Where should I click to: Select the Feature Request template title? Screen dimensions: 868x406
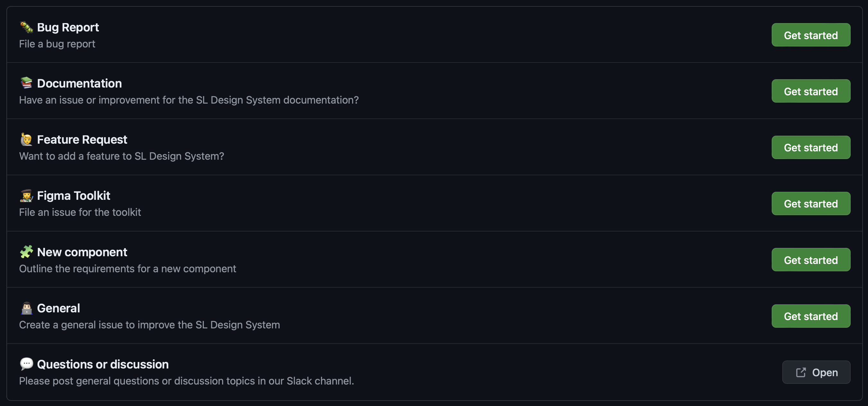82,140
